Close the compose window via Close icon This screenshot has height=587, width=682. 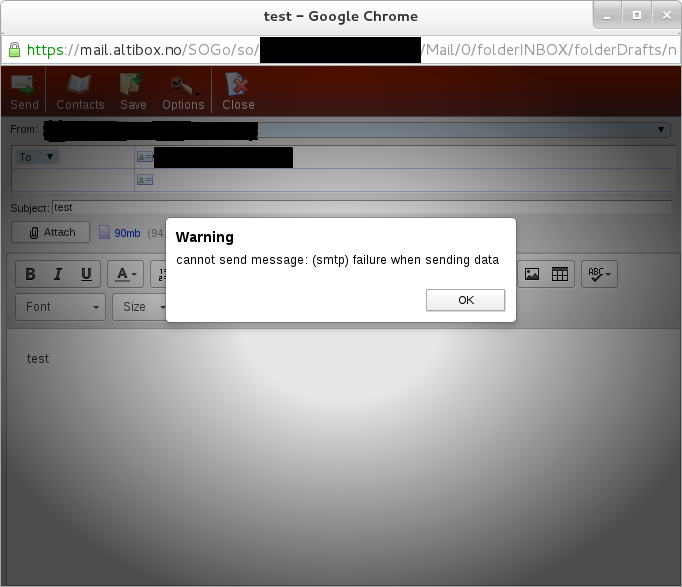[238, 91]
